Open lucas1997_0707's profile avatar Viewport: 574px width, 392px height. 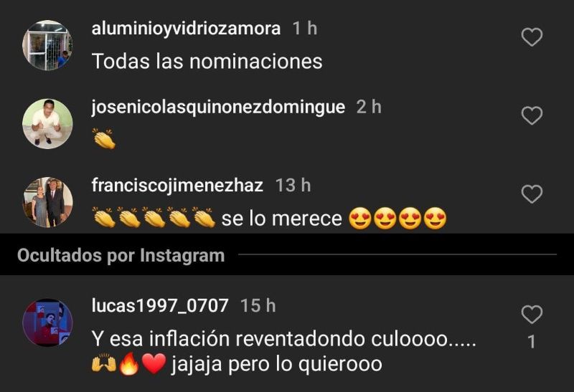[x=47, y=322]
